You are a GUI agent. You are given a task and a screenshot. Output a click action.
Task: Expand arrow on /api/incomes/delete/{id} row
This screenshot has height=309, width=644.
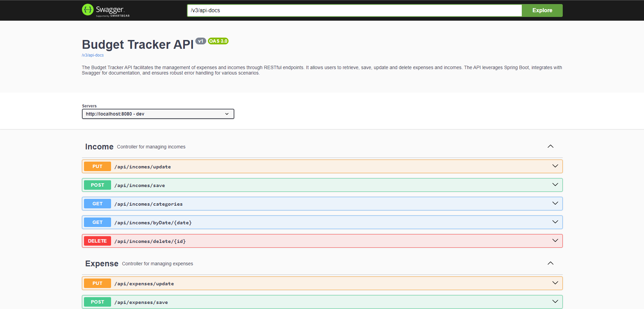tap(555, 241)
